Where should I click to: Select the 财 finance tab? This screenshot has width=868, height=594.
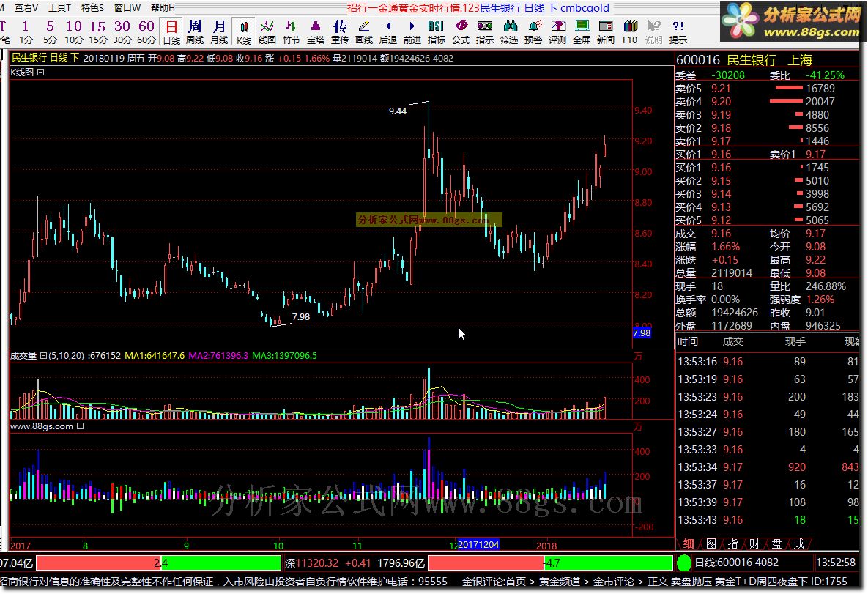[x=754, y=543]
